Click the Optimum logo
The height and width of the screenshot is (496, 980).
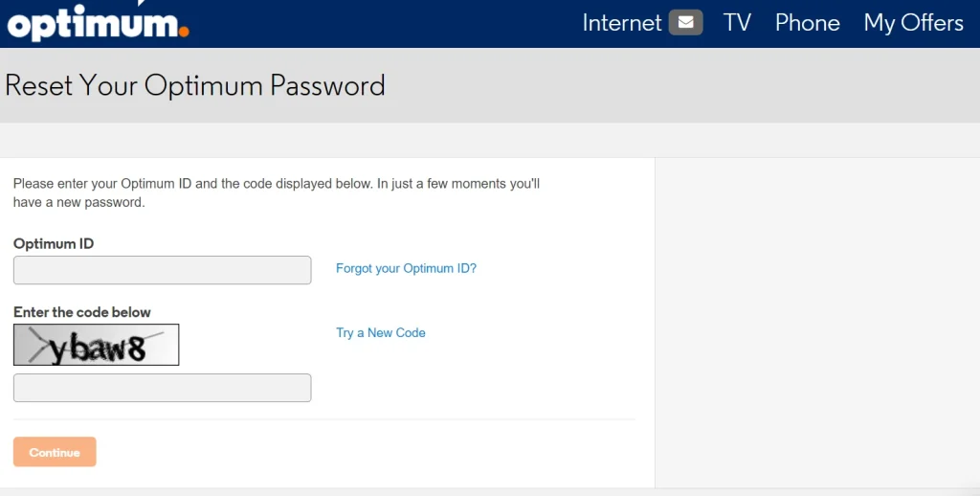tap(98, 23)
